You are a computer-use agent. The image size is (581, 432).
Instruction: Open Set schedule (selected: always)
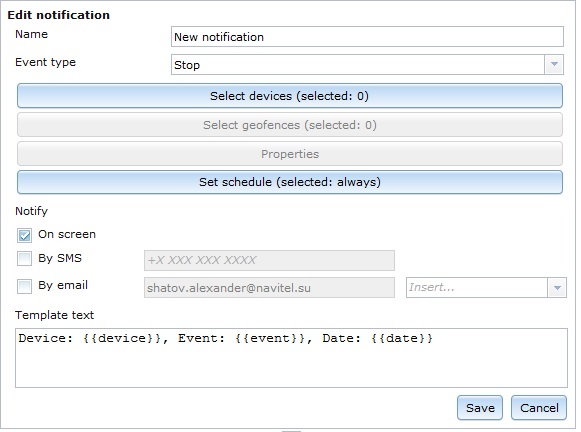coord(290,182)
